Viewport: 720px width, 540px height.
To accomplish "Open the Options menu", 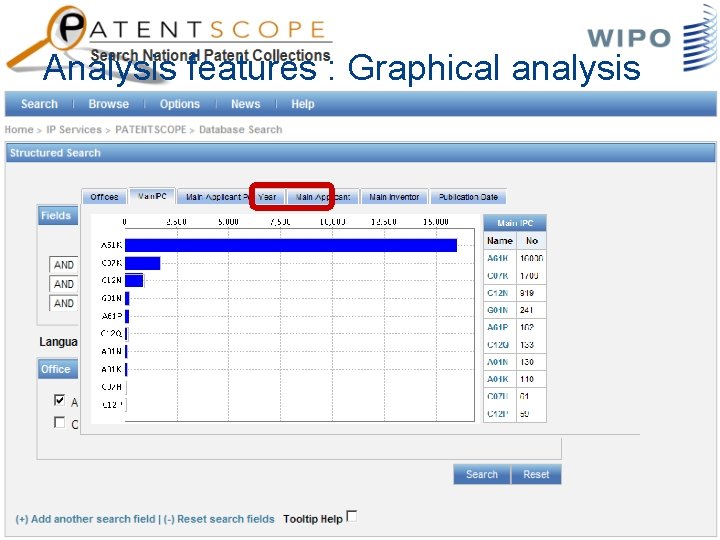I will click(x=180, y=104).
